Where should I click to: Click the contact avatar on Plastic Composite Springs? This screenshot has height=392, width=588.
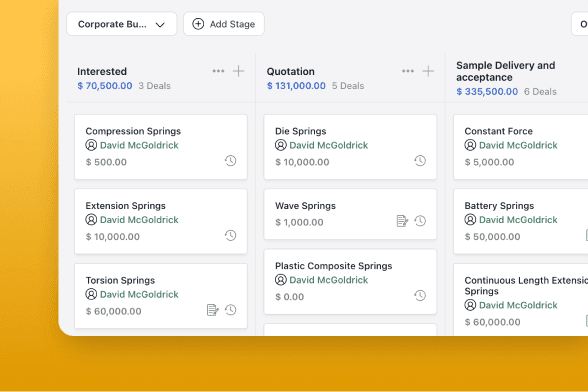pyautogui.click(x=280, y=280)
